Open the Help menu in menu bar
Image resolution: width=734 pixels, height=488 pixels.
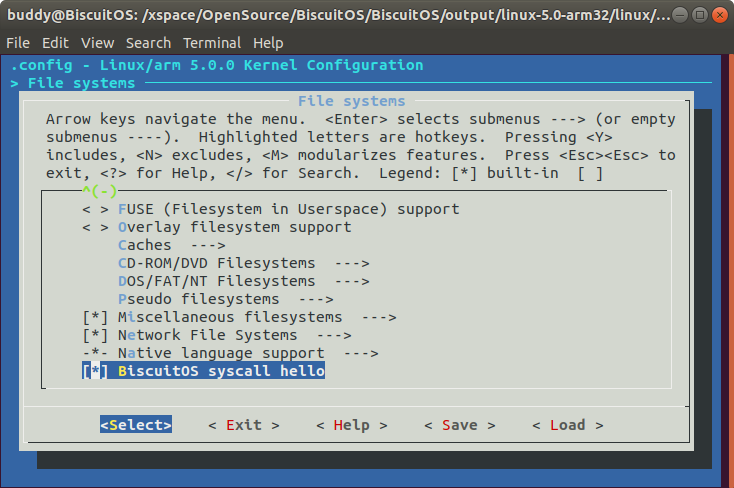coord(268,43)
